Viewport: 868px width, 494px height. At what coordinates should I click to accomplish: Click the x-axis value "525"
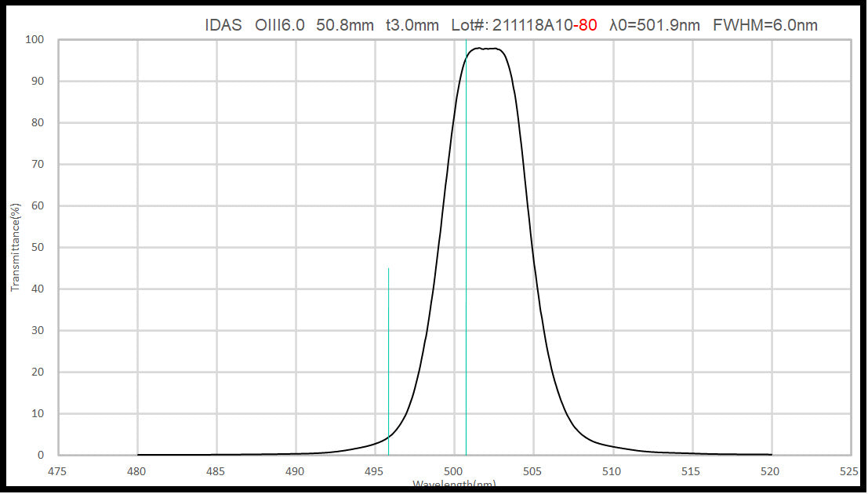[849, 472]
